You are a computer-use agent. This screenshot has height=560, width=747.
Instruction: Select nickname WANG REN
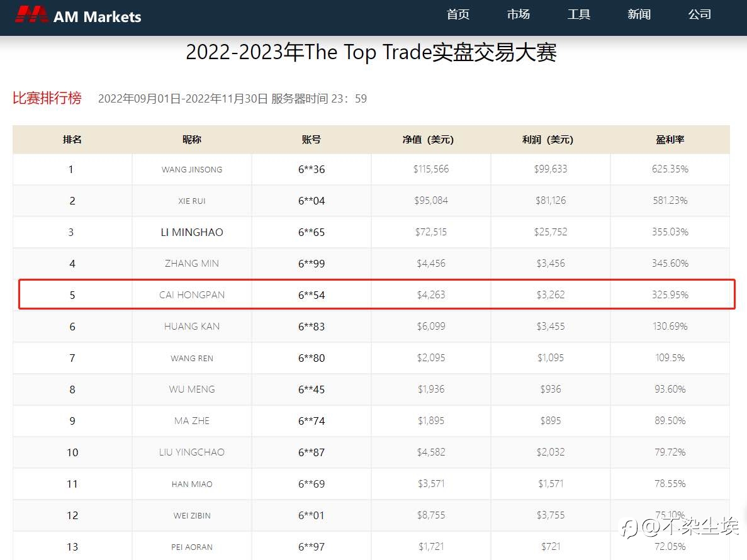[192, 358]
